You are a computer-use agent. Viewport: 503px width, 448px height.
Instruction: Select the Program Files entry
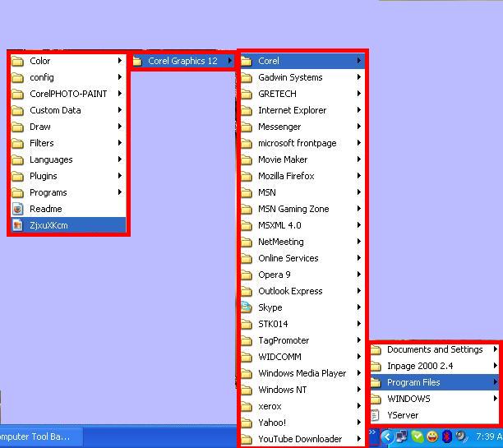coord(435,382)
